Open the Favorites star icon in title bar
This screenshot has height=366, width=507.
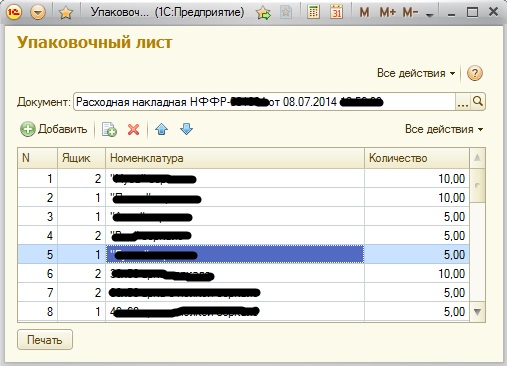point(66,13)
